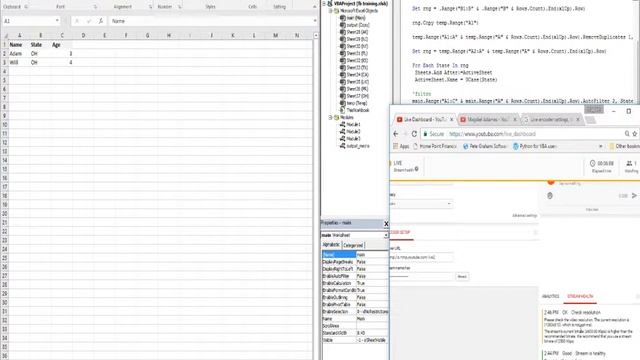Select the output sheet object in tree
The height and width of the screenshot is (360, 640).
pyautogui.click(x=358, y=25)
